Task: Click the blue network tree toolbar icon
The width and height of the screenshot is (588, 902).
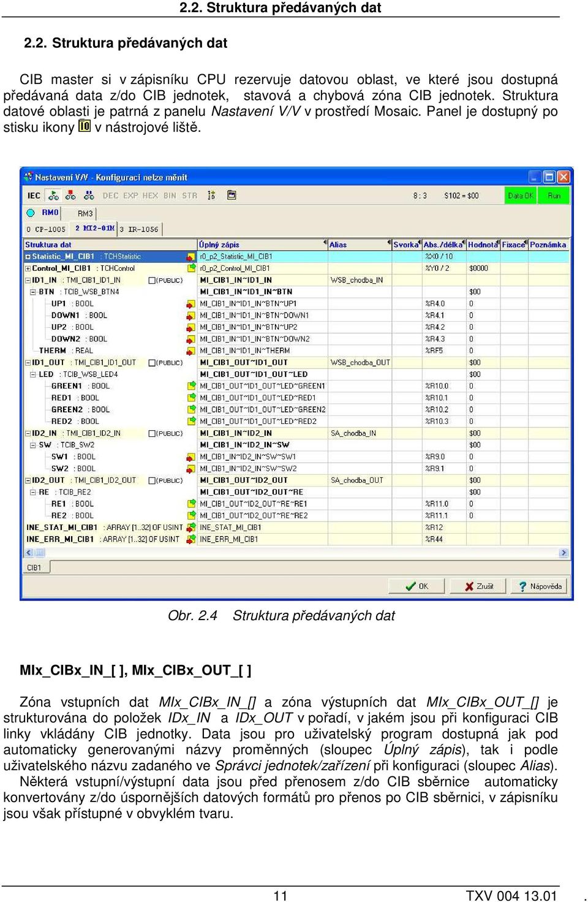Action: 89,195
